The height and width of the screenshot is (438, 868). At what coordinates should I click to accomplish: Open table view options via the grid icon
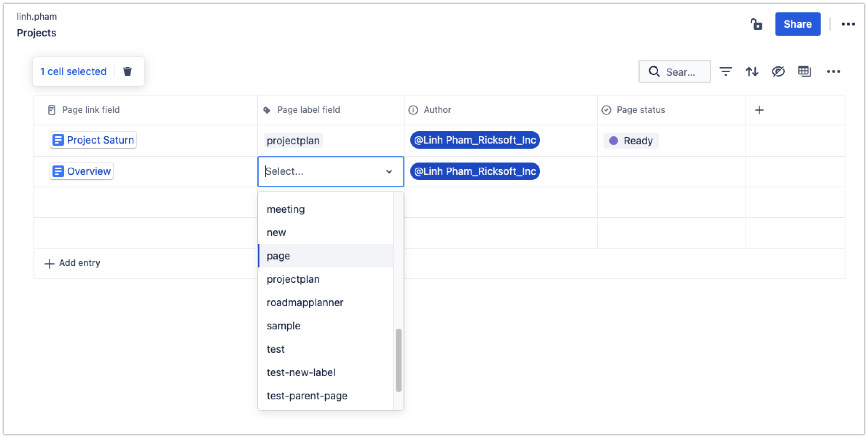coord(805,71)
